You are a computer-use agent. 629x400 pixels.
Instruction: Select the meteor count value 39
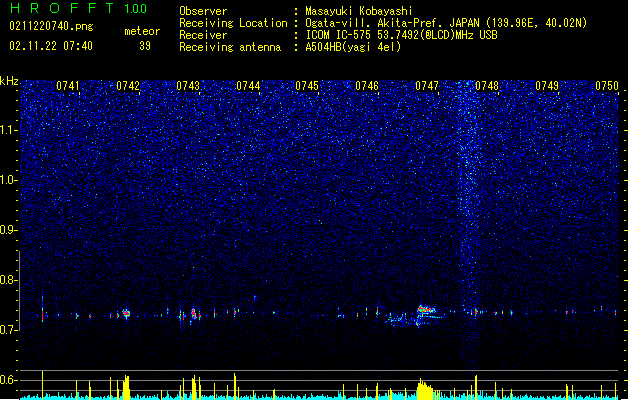[x=145, y=46]
